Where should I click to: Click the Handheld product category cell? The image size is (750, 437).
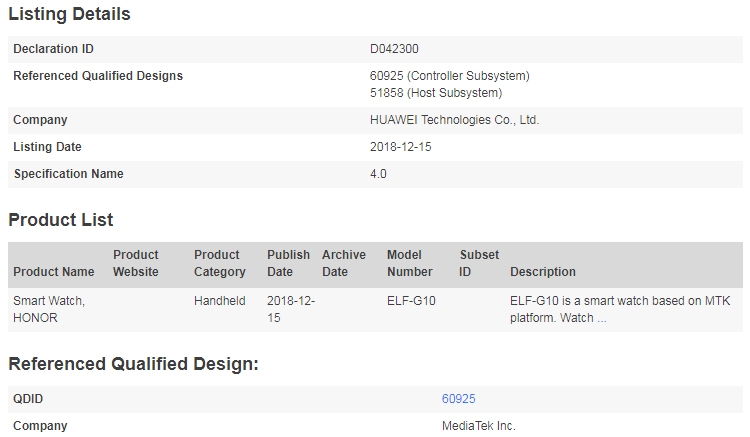point(220,301)
